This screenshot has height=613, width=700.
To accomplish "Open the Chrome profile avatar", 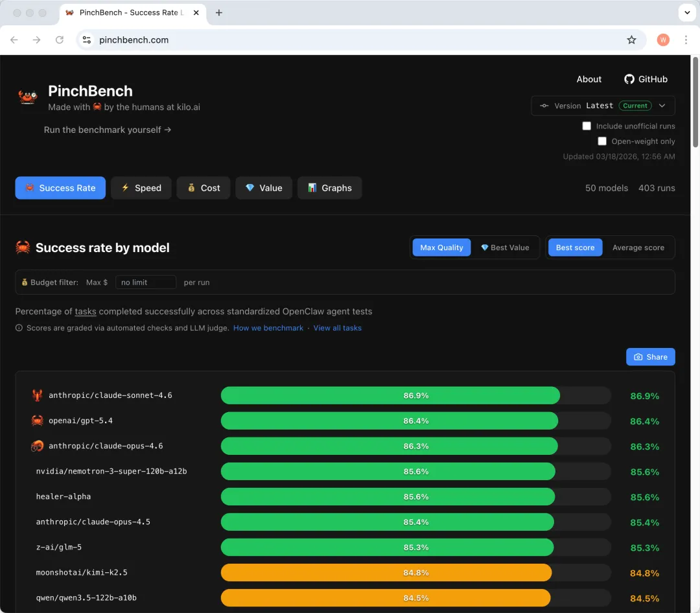I will pyautogui.click(x=663, y=40).
